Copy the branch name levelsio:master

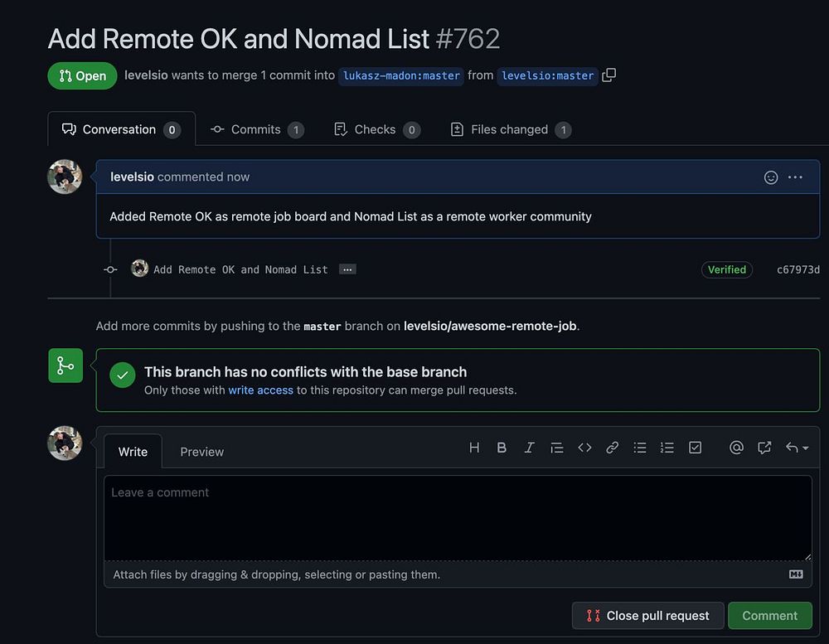click(x=609, y=75)
